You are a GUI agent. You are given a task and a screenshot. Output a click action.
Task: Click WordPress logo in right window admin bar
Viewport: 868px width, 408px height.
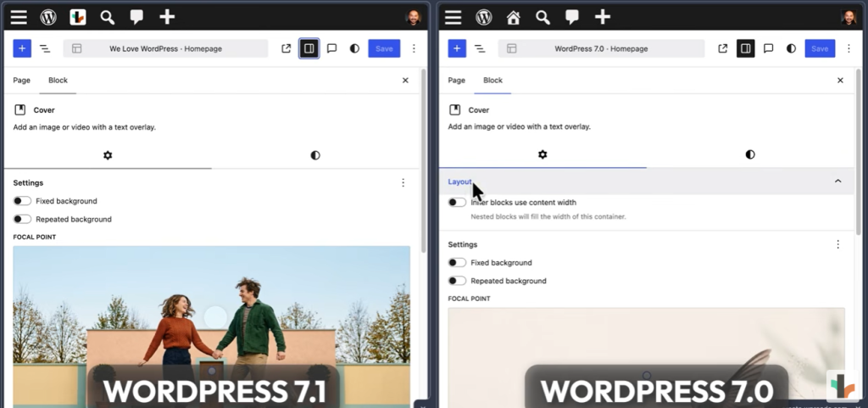484,17
